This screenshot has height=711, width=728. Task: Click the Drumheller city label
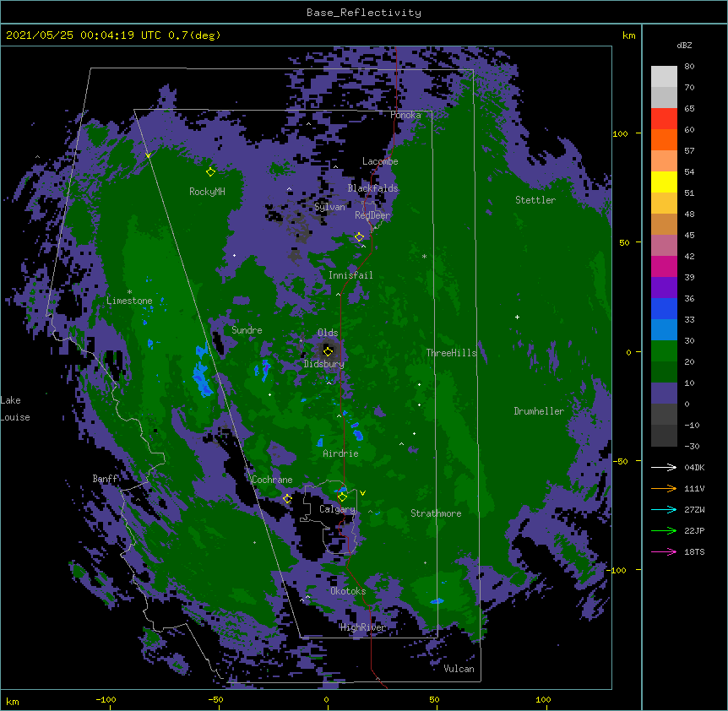(x=539, y=411)
